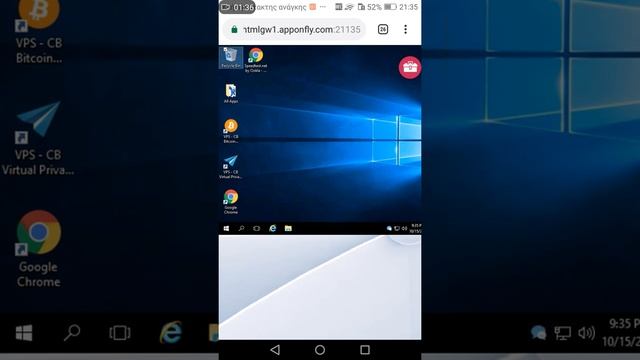Open the phone browser's three-dot menu
Screen dimensions: 640x360
(405, 29)
